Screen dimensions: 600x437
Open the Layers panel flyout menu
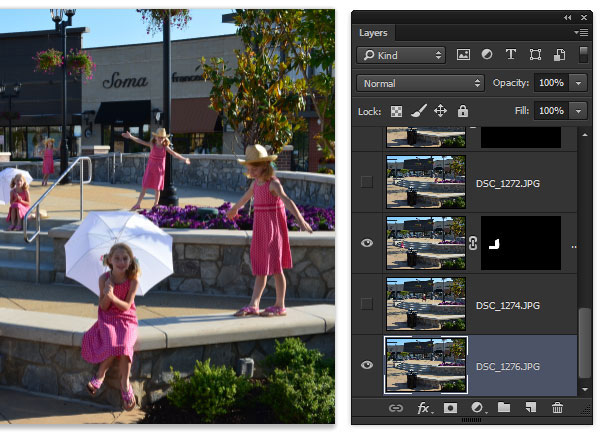point(581,33)
